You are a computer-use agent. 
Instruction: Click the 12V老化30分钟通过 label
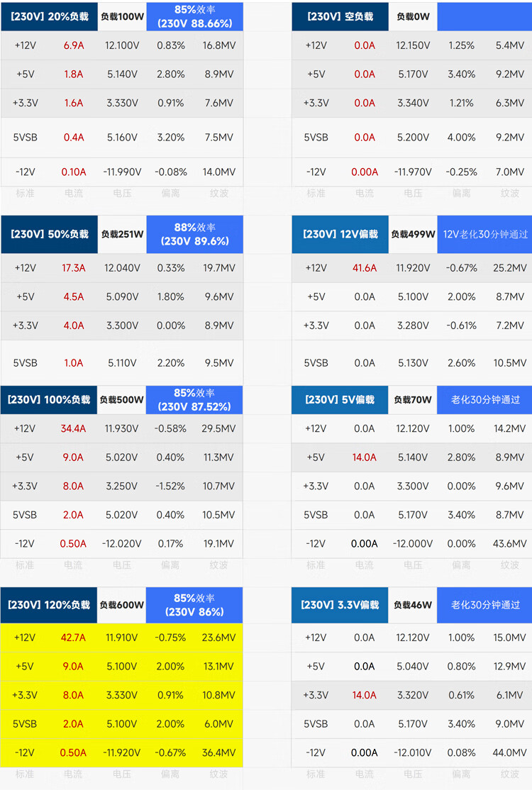click(x=485, y=234)
